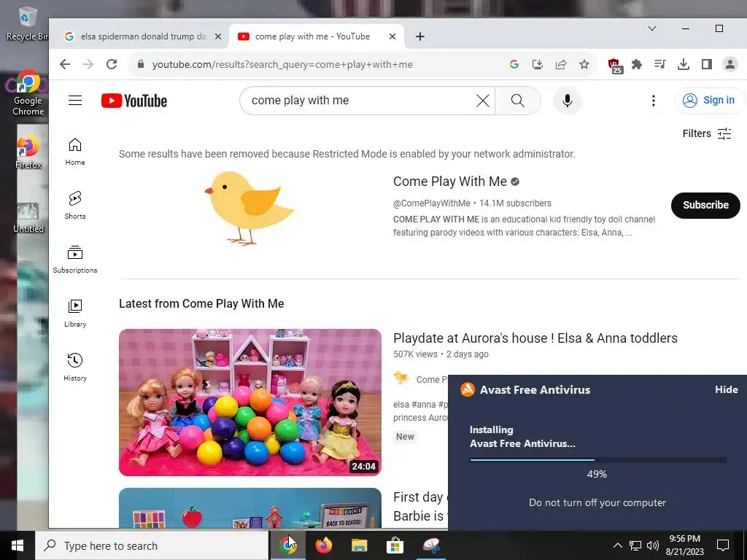Open Library in the sidebar
The height and width of the screenshot is (560, 747).
75,314
